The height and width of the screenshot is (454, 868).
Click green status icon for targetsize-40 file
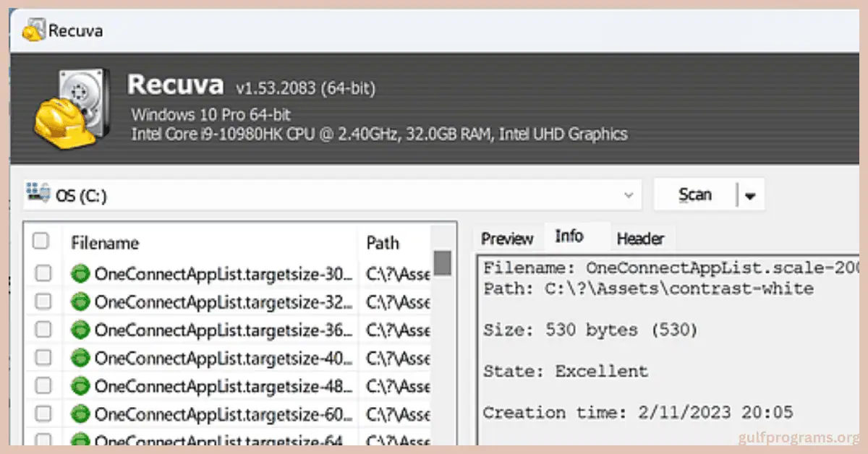click(x=80, y=357)
